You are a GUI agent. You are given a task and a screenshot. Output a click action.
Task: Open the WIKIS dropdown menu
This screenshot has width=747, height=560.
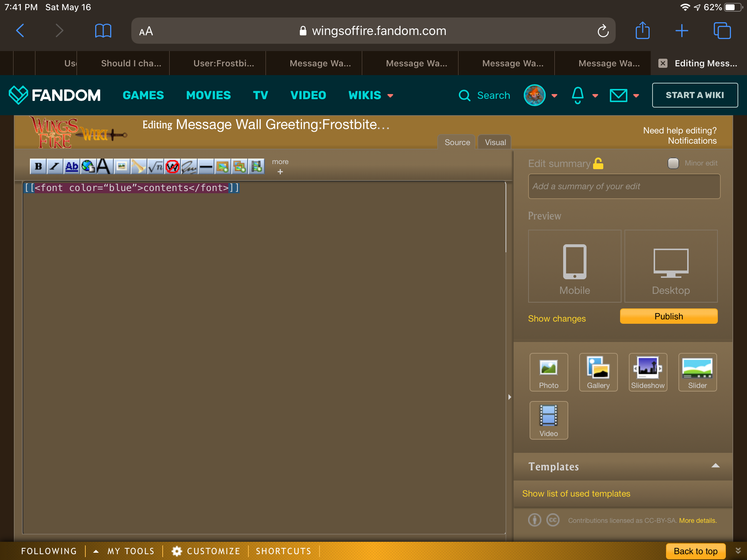pyautogui.click(x=371, y=95)
